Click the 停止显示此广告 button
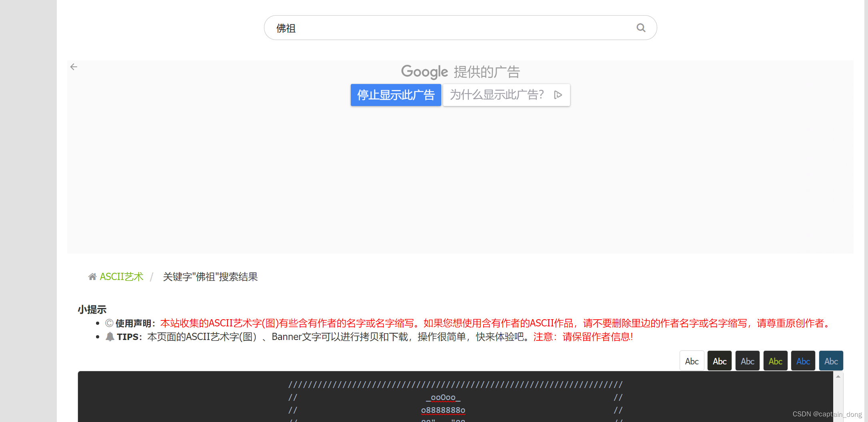This screenshot has height=422, width=868. [x=396, y=95]
